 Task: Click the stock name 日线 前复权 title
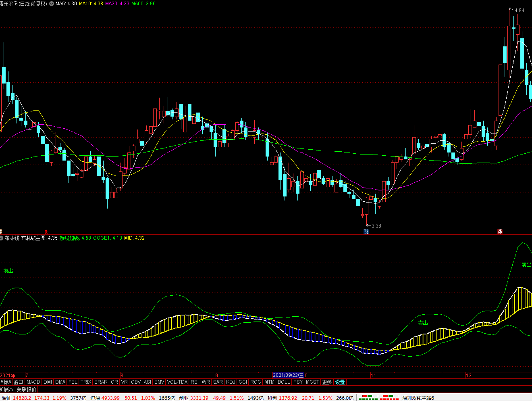23,4
